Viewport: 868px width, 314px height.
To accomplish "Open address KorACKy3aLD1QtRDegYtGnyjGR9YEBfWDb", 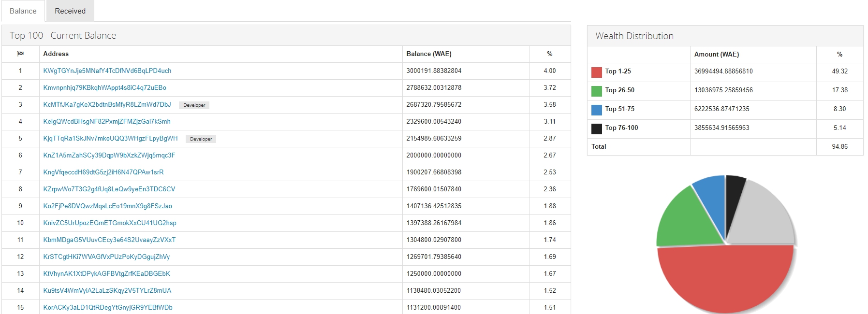I will tap(108, 307).
